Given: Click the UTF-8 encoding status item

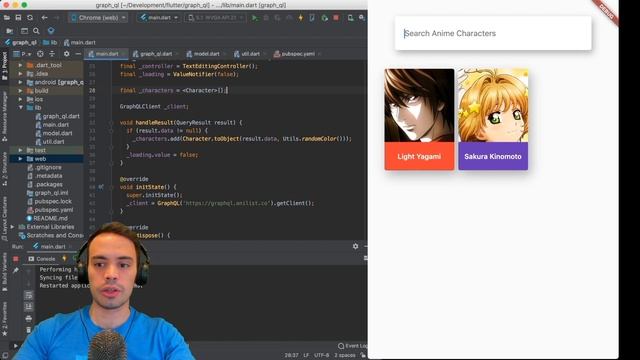Looking at the screenshot, I should (x=322, y=356).
